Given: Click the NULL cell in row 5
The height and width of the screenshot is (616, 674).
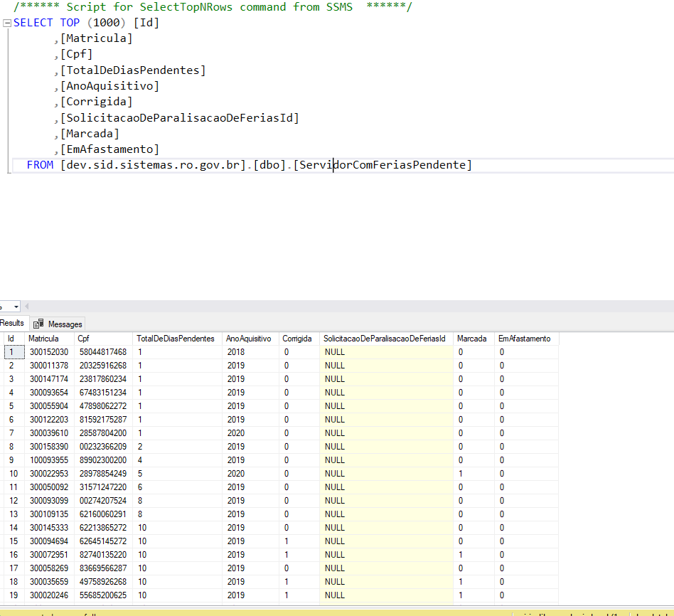Looking at the screenshot, I should click(x=386, y=406).
